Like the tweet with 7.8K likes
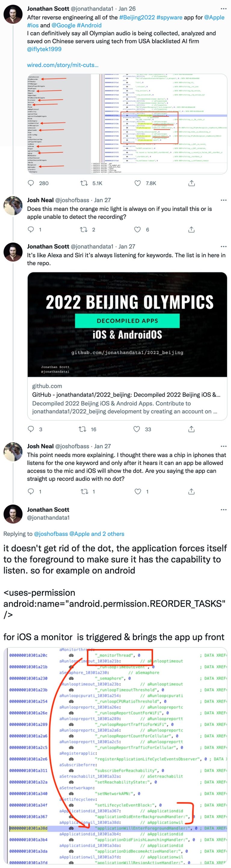Screen dimensions: 231x868 click(137, 183)
